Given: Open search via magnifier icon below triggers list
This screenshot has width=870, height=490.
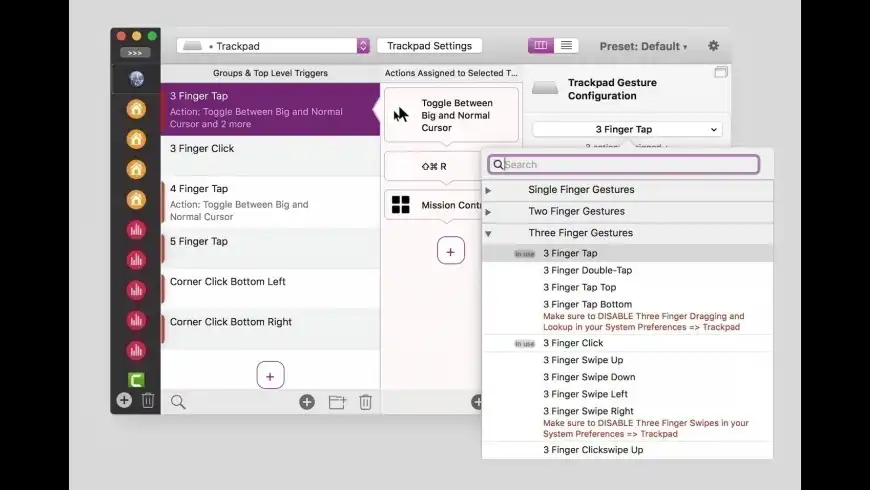Looking at the screenshot, I should point(178,402).
